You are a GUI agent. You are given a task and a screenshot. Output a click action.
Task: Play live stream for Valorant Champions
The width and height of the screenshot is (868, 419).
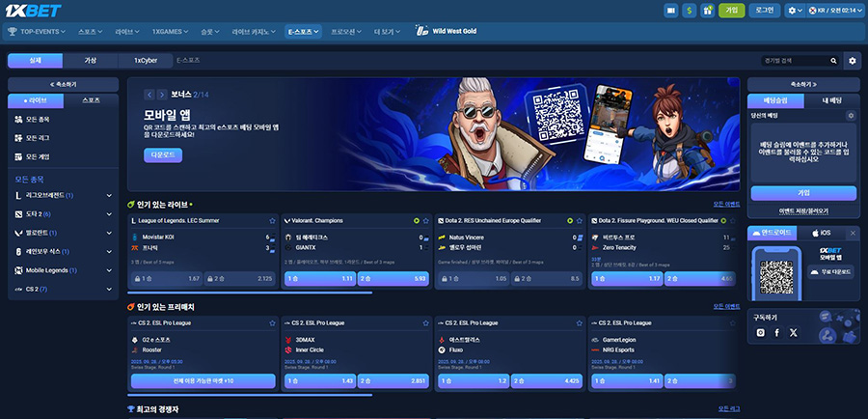tap(416, 220)
